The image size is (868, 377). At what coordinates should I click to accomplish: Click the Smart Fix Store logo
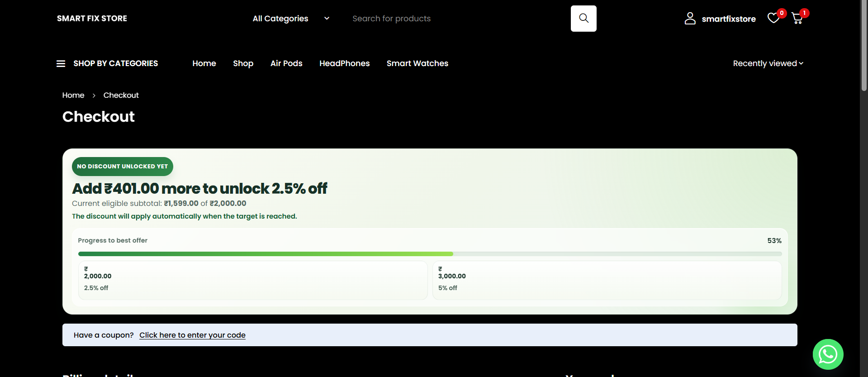pos(92,19)
